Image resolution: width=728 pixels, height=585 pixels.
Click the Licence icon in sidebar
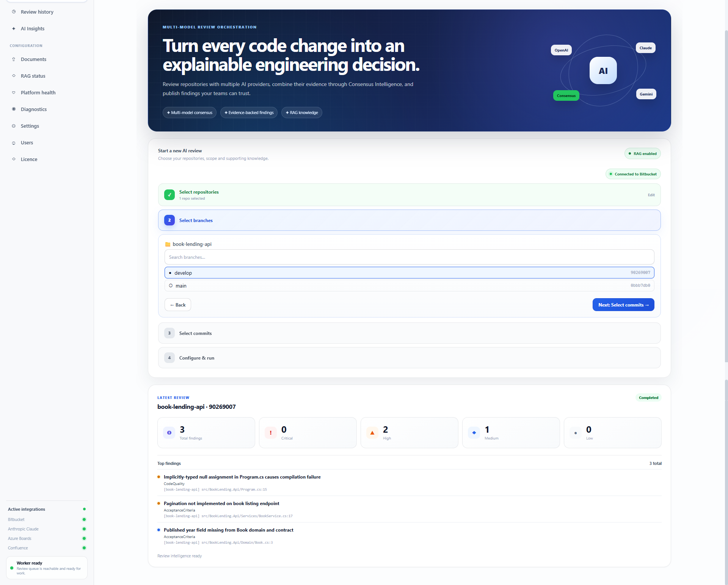14,159
